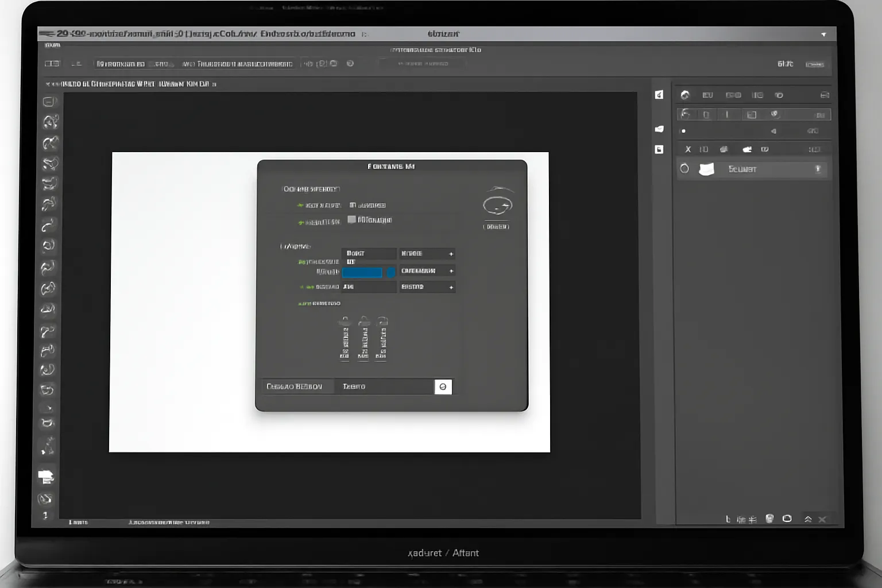Click the round globe icon at the right panel's top-left
Viewport: 882px width, 588px height.
point(684,95)
